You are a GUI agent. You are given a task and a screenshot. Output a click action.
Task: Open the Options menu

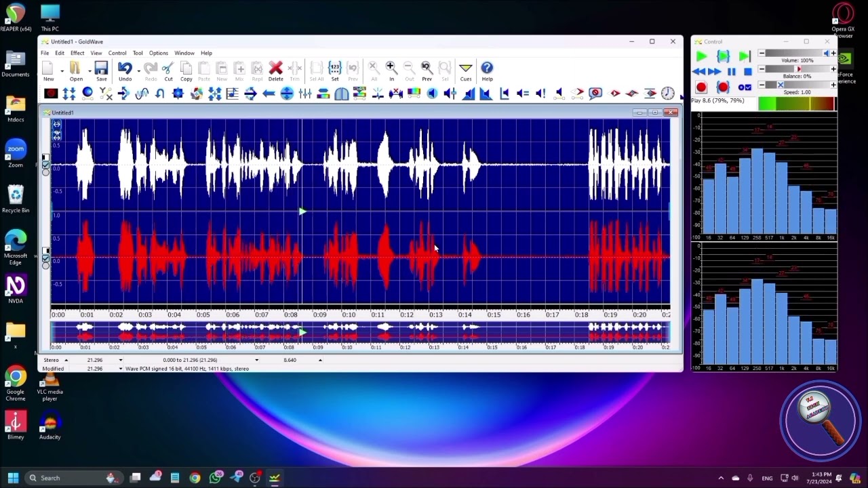(158, 53)
